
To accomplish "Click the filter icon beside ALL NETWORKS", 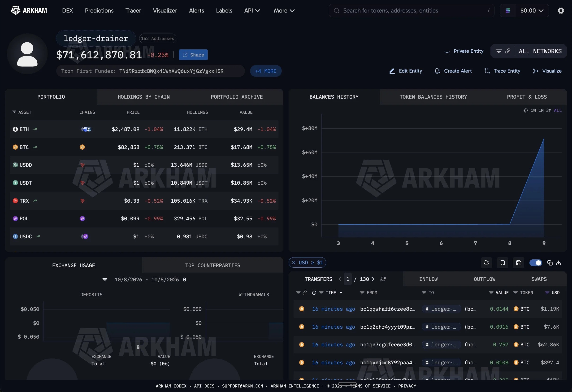I will point(499,51).
